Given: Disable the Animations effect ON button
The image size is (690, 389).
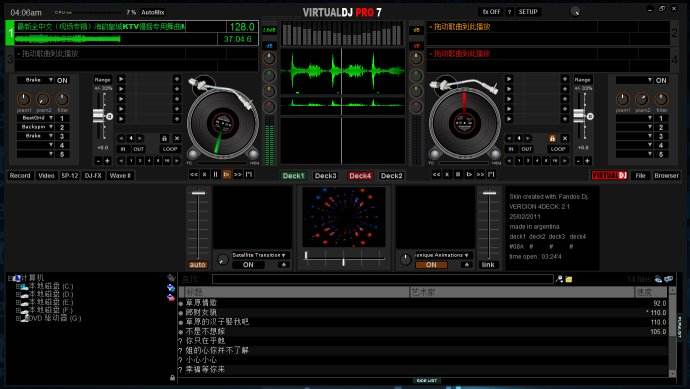Looking at the screenshot, I should (x=431, y=265).
